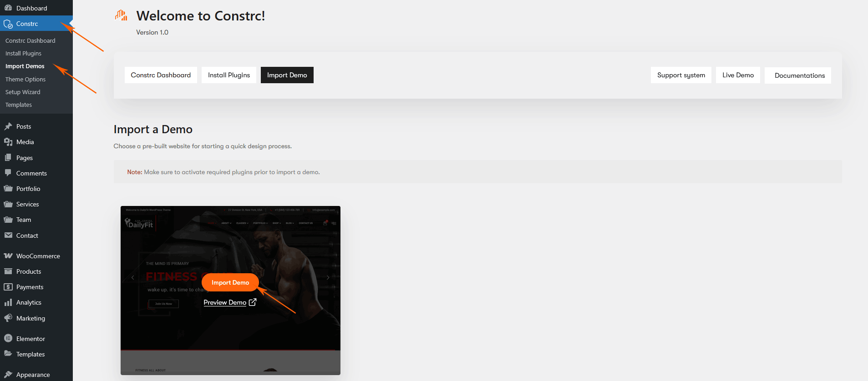Screen dimensions: 868x381
Task: Click the Support system button
Action: [681, 75]
